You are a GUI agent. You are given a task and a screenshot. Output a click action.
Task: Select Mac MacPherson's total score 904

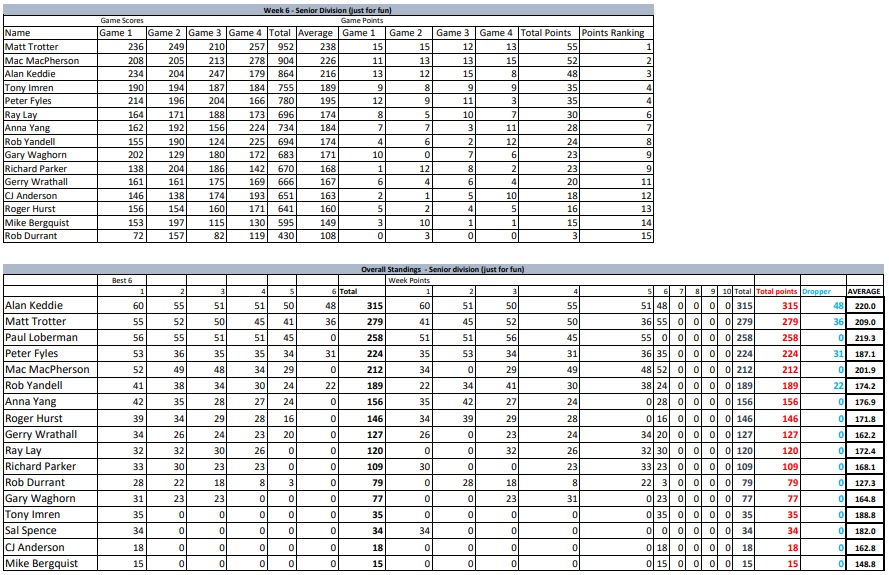286,61
